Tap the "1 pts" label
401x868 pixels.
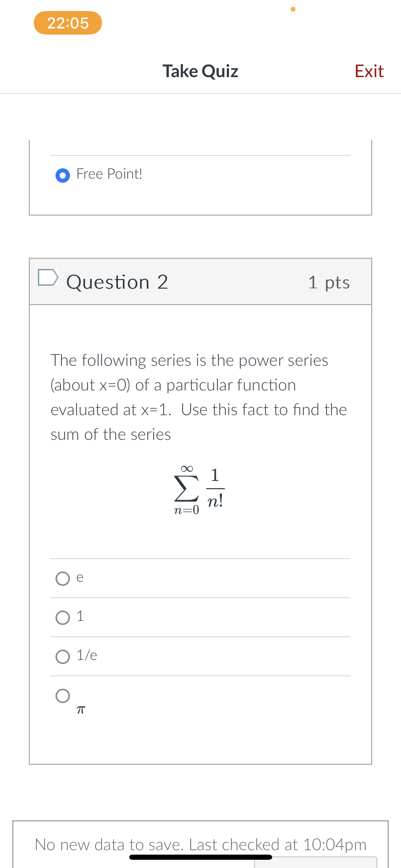point(329,282)
